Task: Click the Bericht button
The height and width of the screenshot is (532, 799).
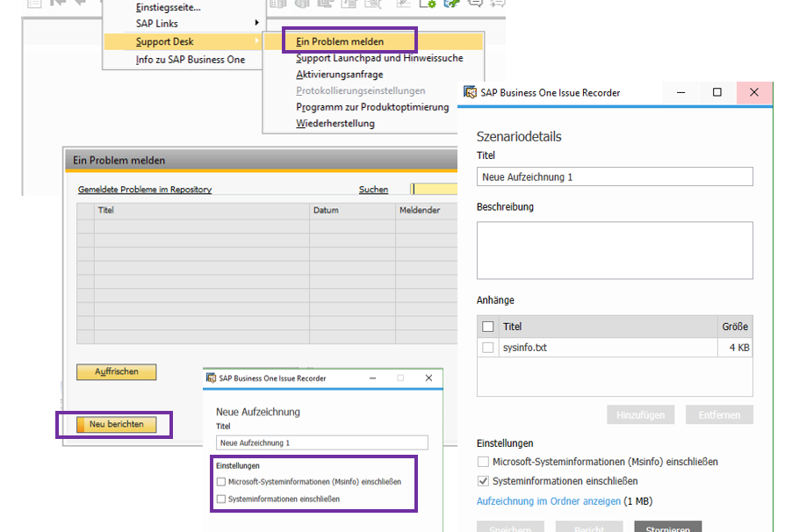Action: (589, 527)
